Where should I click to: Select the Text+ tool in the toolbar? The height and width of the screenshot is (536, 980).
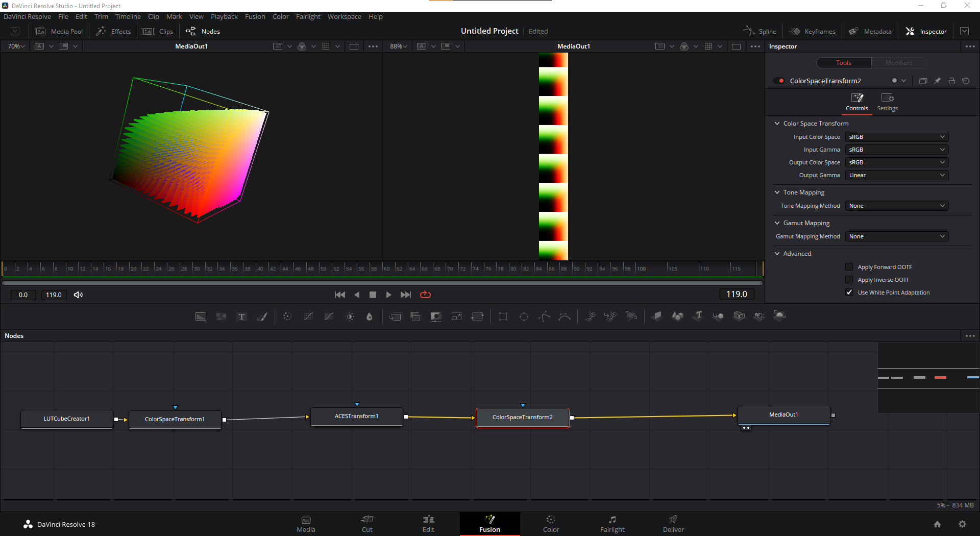pos(242,316)
